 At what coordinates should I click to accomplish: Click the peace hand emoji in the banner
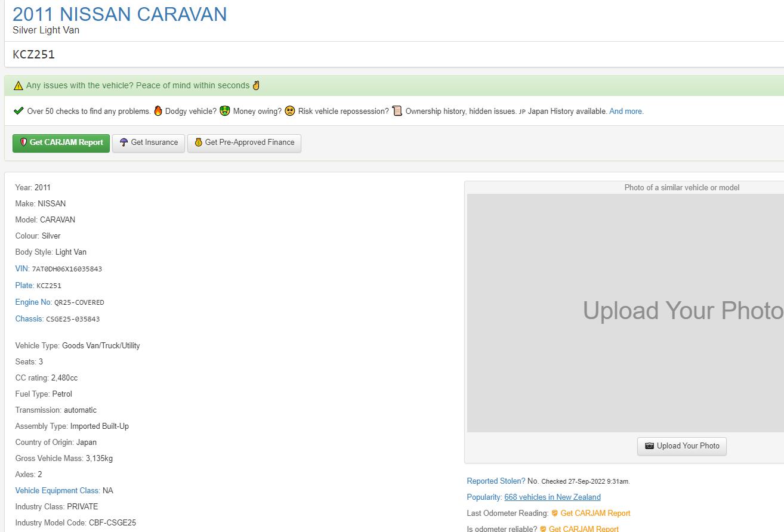pyautogui.click(x=257, y=85)
